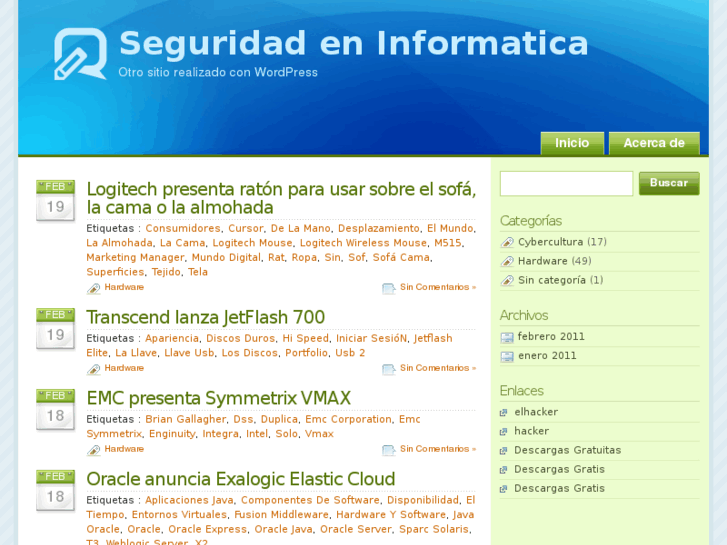This screenshot has width=727, height=545.
Task: Click the comment icon under EMC post
Action: [389, 449]
